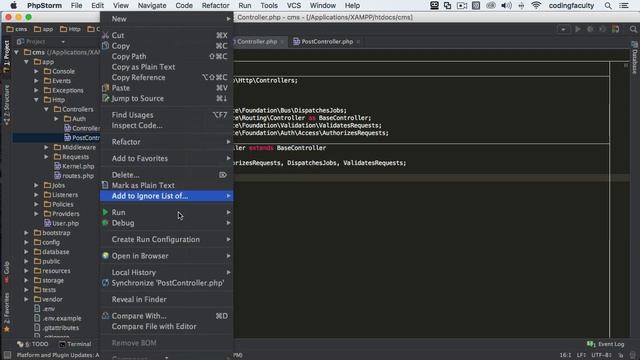
Task: Open the Database tool window
Action: (635, 57)
